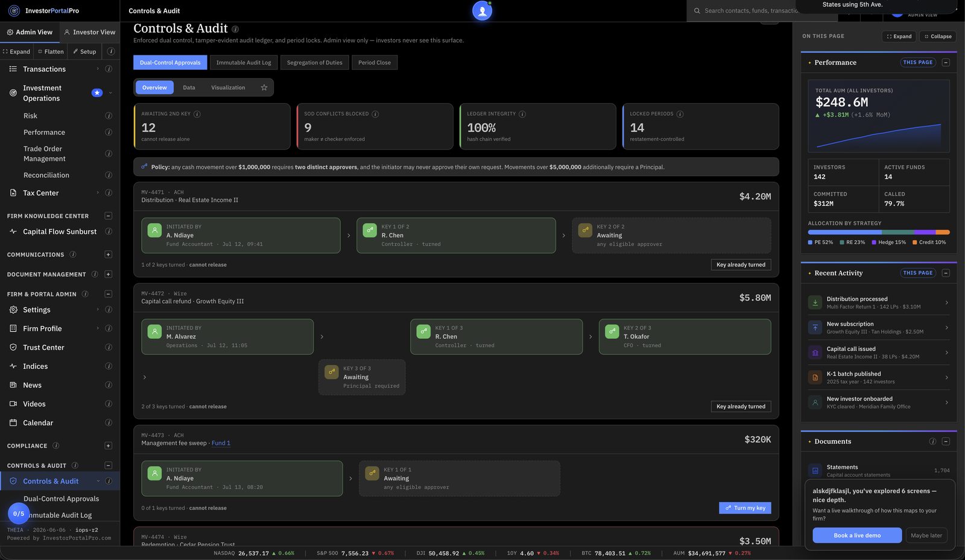Open info icon for Awaiting 2nd Key
Image resolution: width=965 pixels, height=560 pixels.
click(x=197, y=114)
